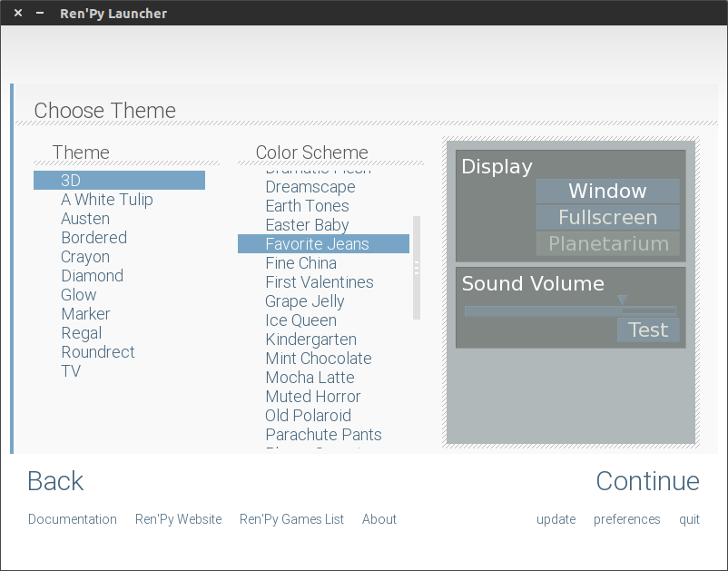Screen dimensions: 728x571
Task: Click the Window display preview button
Action: 607,192
